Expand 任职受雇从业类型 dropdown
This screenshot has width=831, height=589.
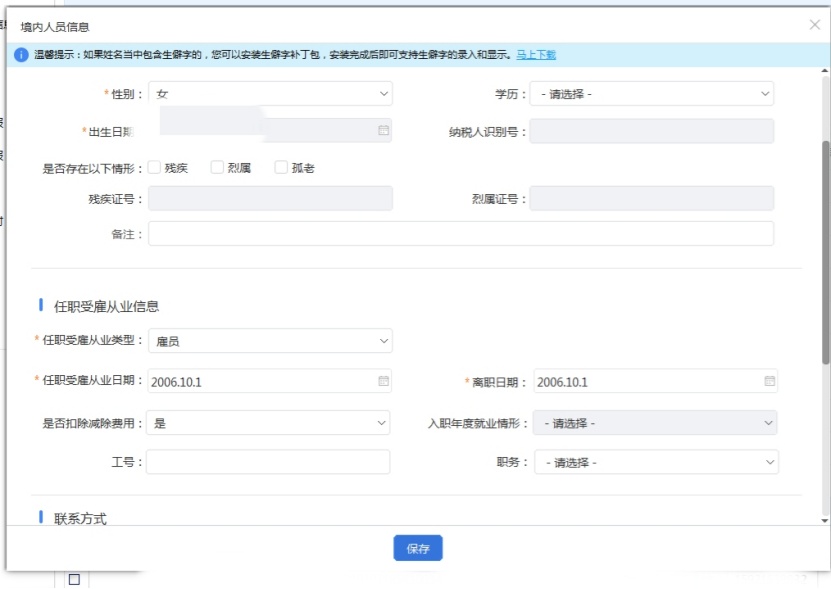pos(270,341)
